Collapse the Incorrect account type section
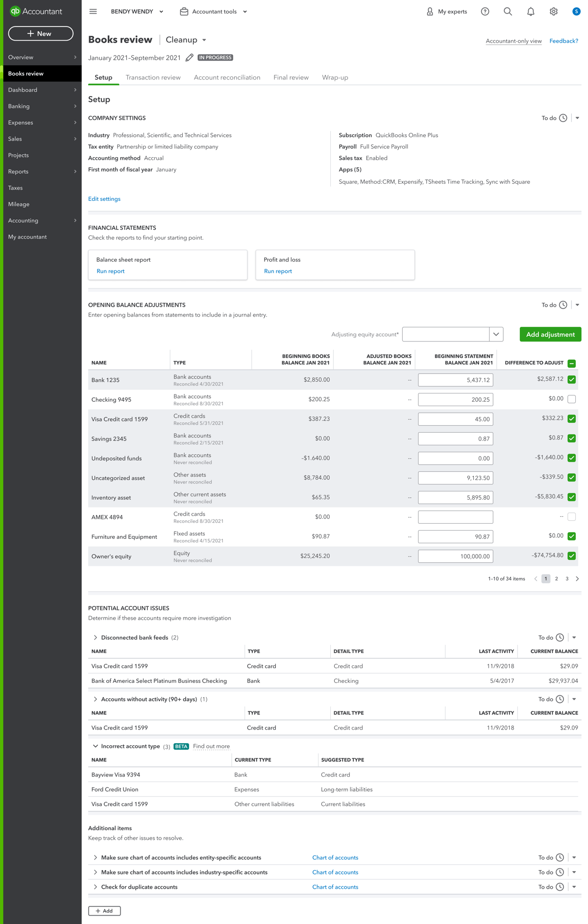The height and width of the screenshot is (924, 588). pyautogui.click(x=95, y=746)
